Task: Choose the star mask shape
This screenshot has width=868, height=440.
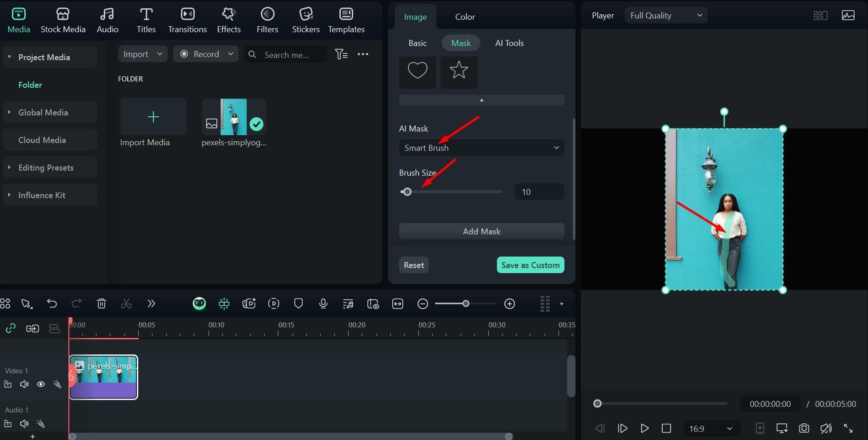Action: pyautogui.click(x=459, y=71)
